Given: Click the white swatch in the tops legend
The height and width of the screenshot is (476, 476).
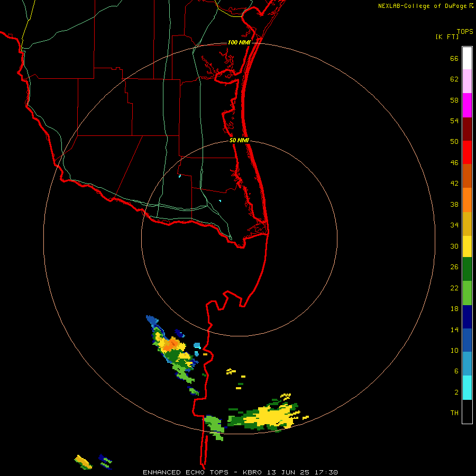Looking at the screenshot, I should [x=467, y=58].
